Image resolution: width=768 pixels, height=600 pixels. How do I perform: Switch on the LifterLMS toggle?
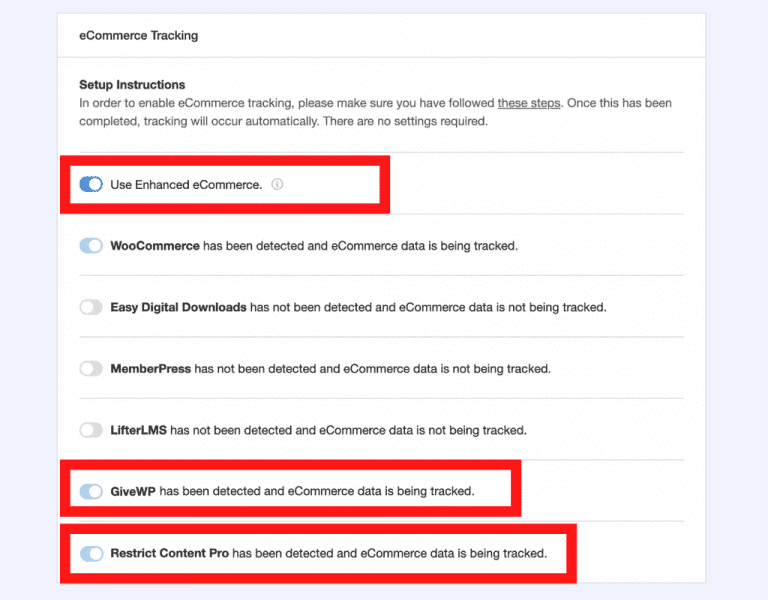(x=91, y=430)
